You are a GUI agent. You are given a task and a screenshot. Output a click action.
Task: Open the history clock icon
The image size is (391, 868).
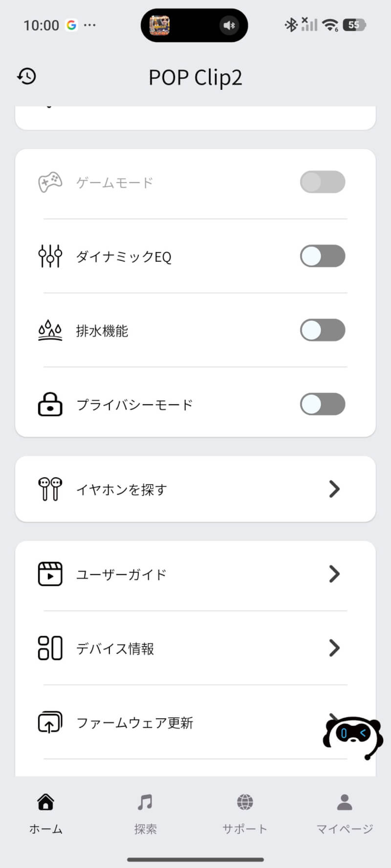(x=27, y=76)
